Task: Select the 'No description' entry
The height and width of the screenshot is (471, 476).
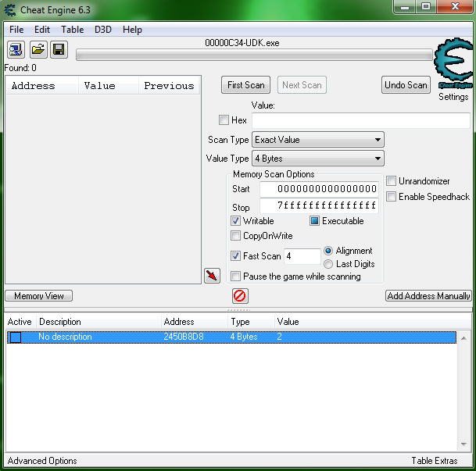Action: pos(65,337)
